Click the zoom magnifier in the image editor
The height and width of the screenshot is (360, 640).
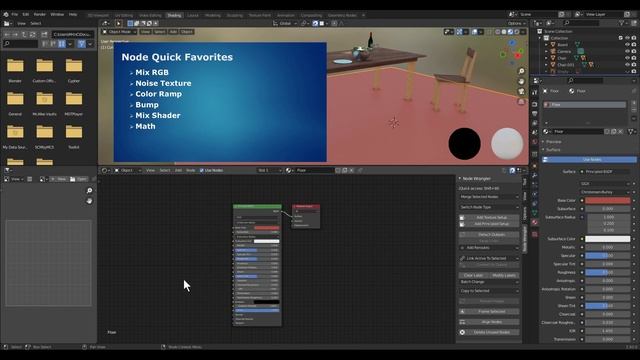click(89, 191)
